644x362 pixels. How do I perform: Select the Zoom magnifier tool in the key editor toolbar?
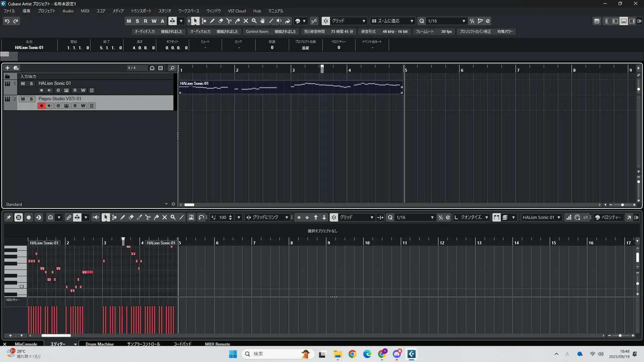(173, 217)
